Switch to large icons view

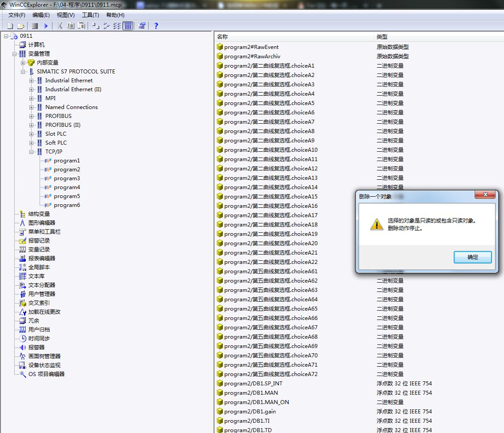(96, 26)
